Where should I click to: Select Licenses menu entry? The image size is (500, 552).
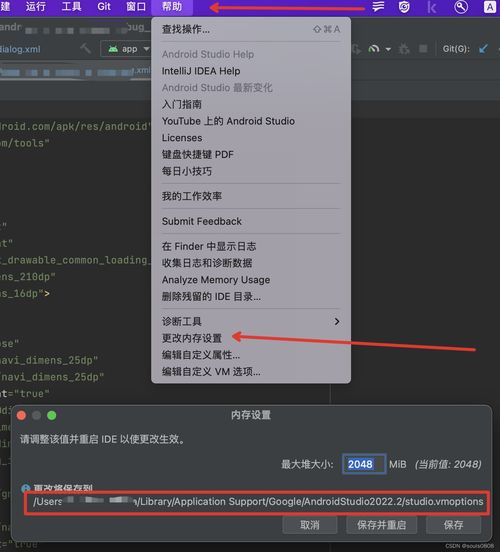tap(251, 138)
